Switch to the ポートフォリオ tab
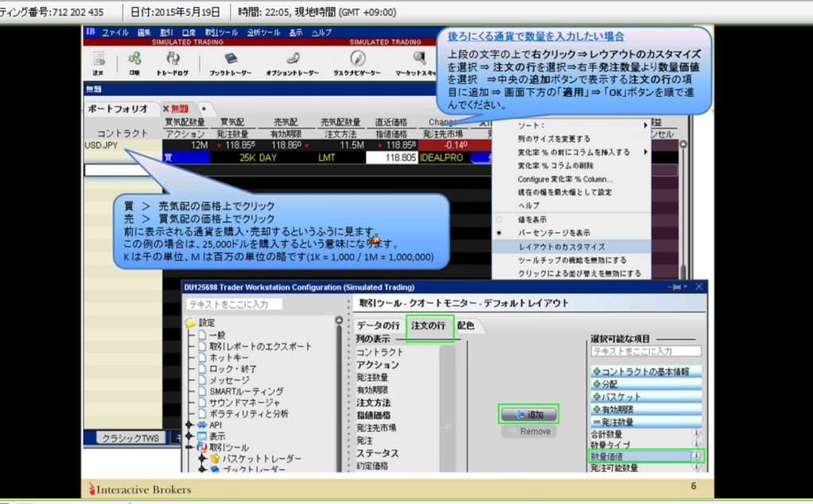 [118, 109]
